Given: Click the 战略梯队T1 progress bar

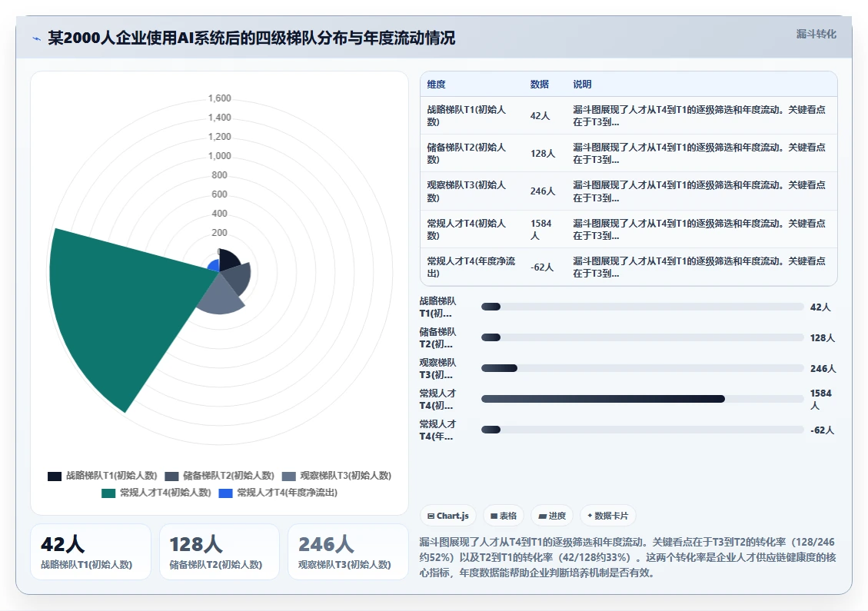Looking at the screenshot, I should 642,307.
